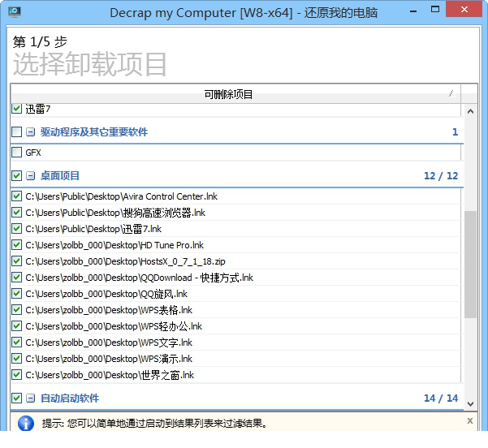Click the 14 / 14 count for 自动启动软件
The image size is (488, 448).
[x=441, y=398]
